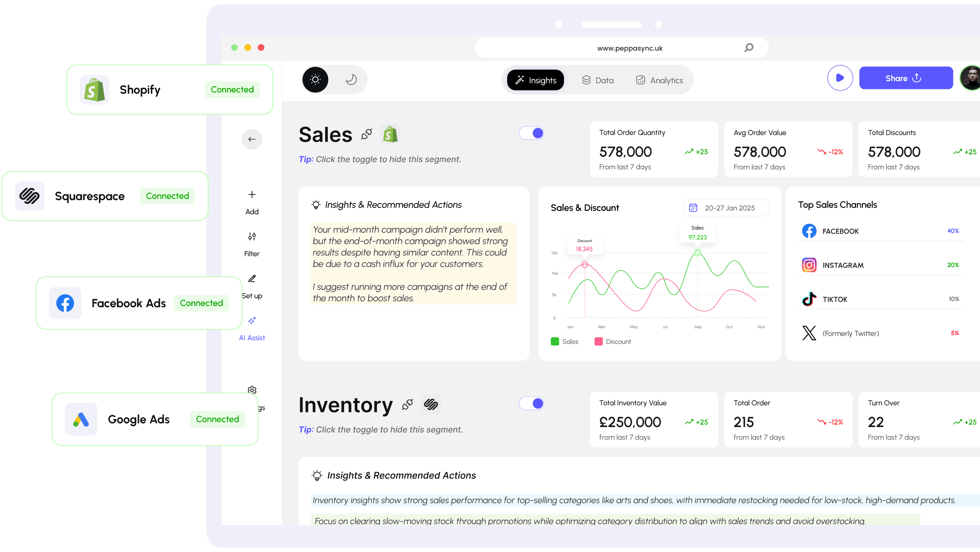Open the 20-27 Jan 2025 date picker

point(726,208)
